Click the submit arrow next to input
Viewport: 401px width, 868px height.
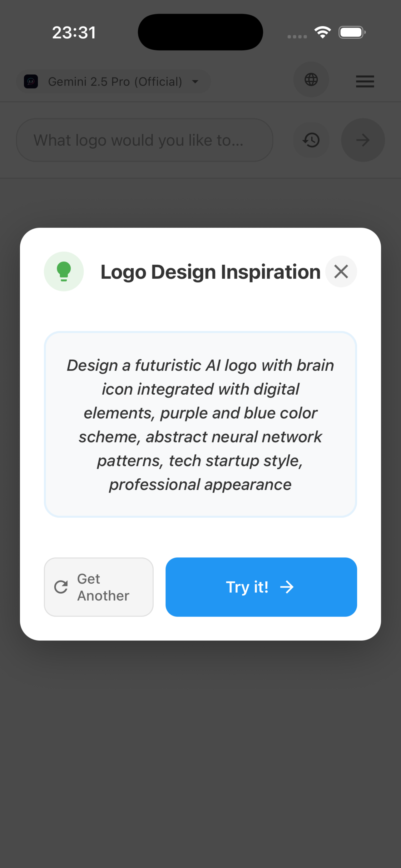point(363,140)
